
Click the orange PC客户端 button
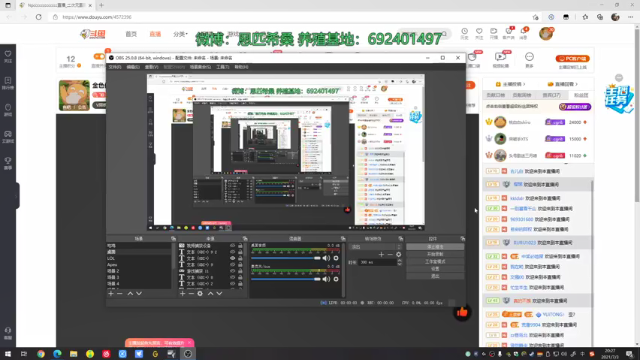pyautogui.click(x=573, y=59)
